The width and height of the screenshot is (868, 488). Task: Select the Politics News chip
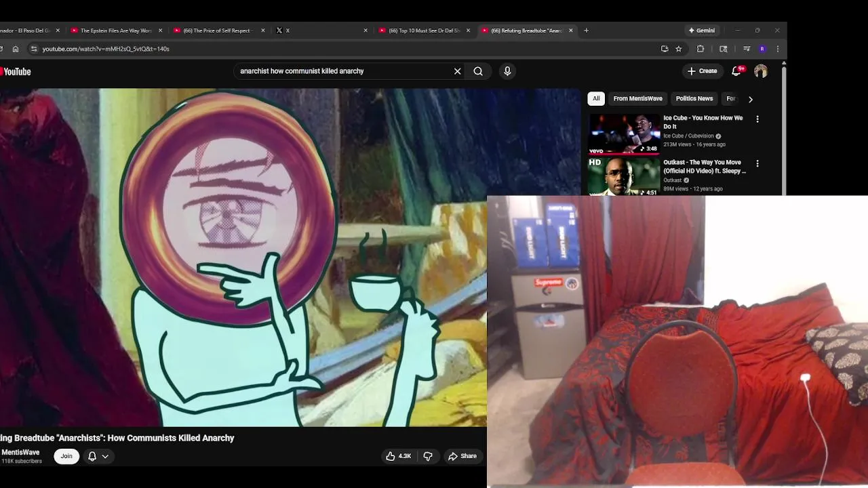click(x=694, y=99)
